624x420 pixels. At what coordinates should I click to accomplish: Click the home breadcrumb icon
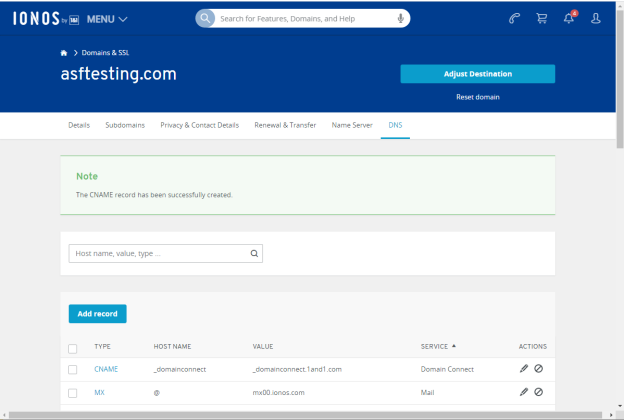[64, 53]
